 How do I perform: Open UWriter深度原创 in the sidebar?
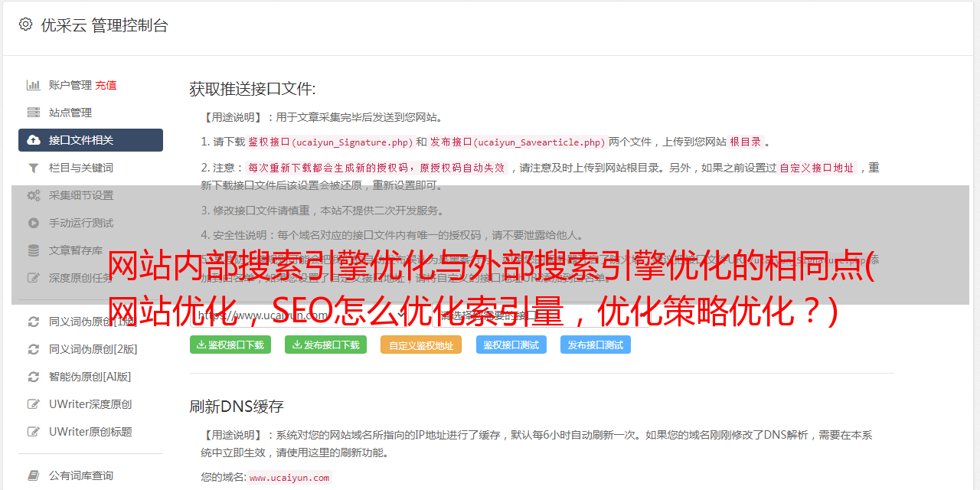(x=90, y=404)
